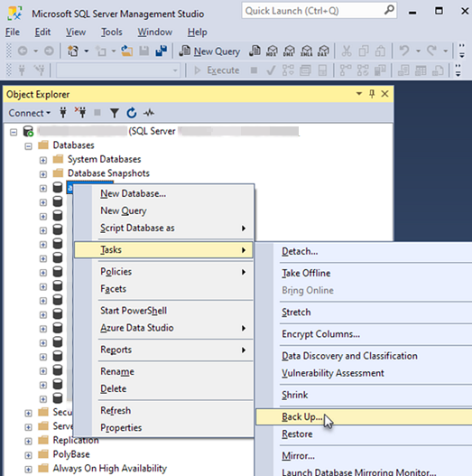The height and width of the screenshot is (476, 472).
Task: Click the Refresh icon in Object Explorer toolbar
Action: (132, 113)
